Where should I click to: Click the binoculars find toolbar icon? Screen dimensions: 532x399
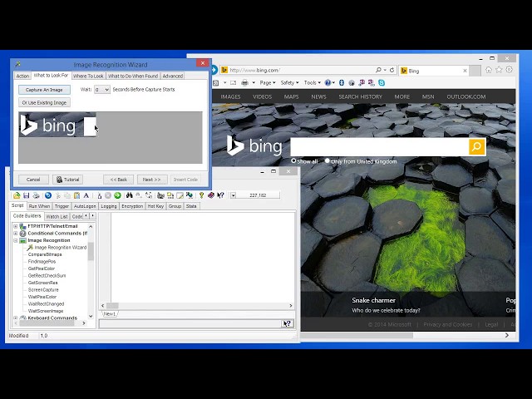tap(130, 195)
